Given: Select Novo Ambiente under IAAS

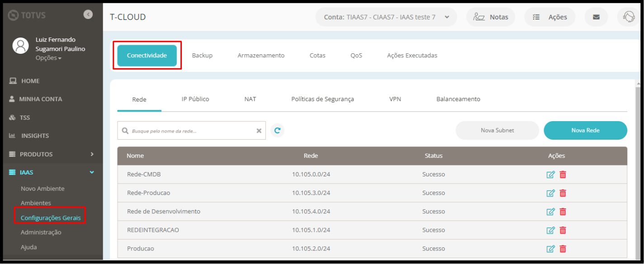Looking at the screenshot, I should click(43, 189).
